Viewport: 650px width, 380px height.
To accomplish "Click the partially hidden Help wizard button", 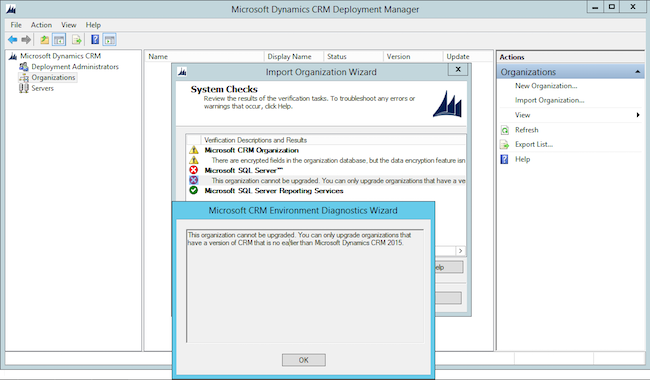I will coord(449,267).
